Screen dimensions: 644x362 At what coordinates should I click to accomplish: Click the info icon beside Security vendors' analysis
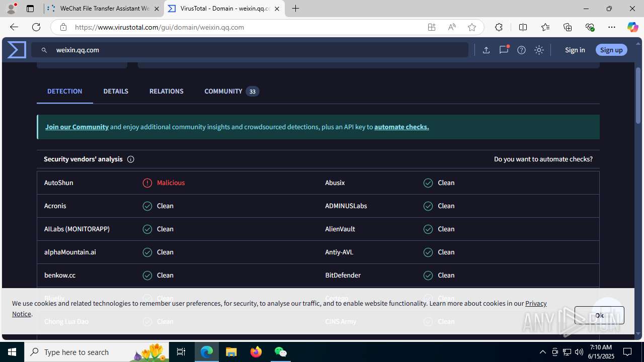point(130,159)
